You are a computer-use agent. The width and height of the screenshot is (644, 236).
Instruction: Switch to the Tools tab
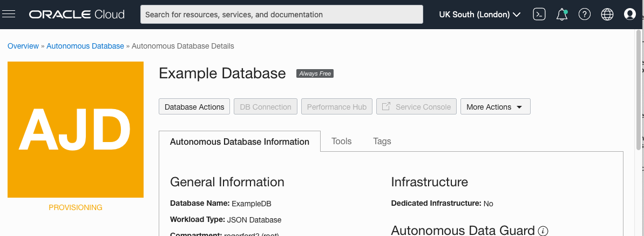point(341,141)
